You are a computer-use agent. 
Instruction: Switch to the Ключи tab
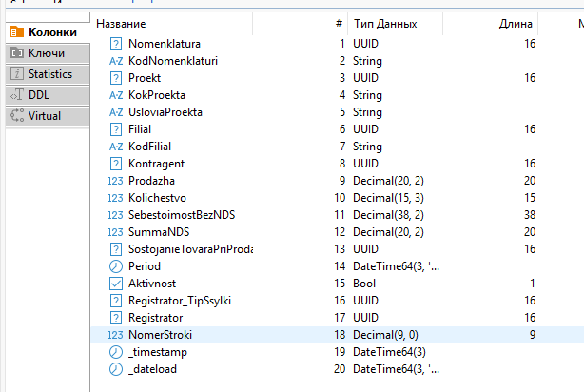(45, 53)
